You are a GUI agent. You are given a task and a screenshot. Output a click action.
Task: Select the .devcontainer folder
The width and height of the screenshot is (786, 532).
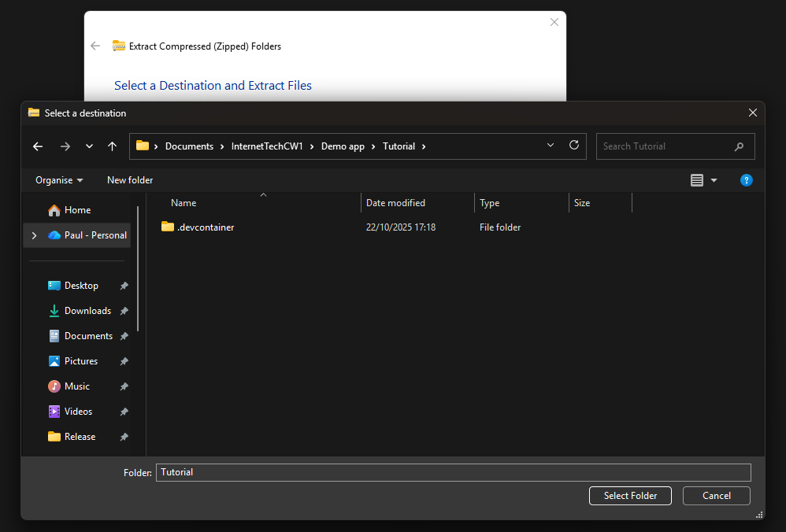coord(205,227)
